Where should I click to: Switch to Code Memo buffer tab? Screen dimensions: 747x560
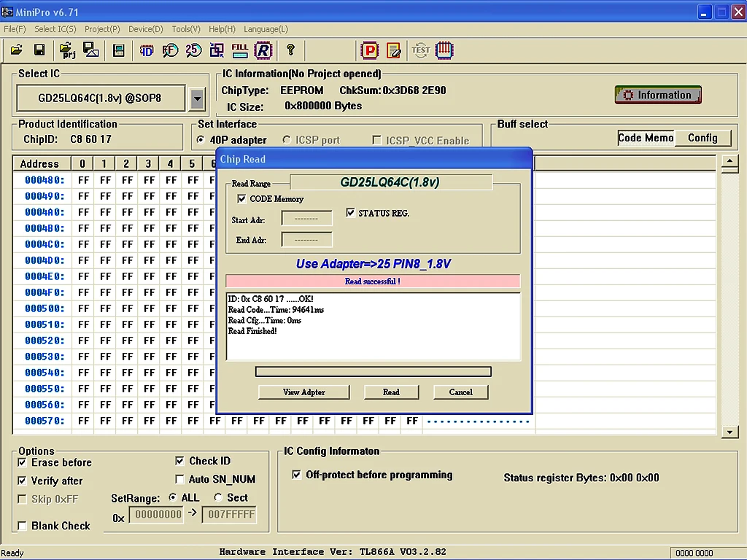click(x=646, y=138)
